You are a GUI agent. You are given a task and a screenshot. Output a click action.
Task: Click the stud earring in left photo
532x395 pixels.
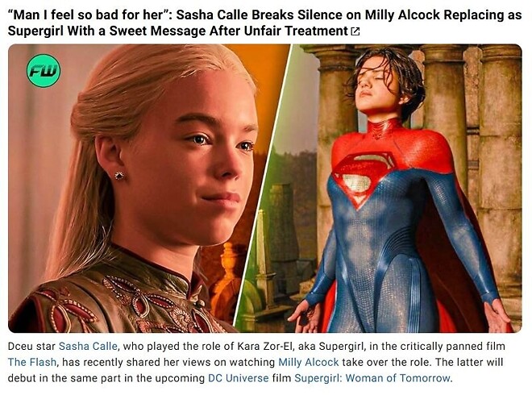coord(119,176)
